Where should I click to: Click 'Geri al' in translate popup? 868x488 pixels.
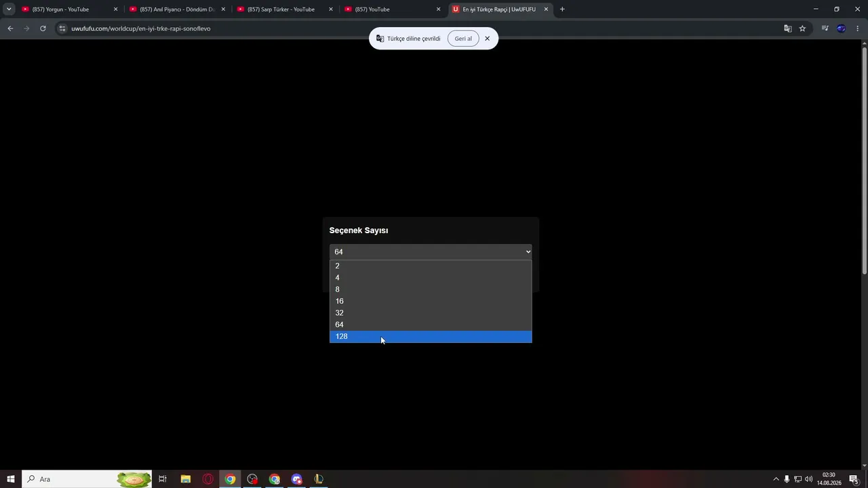463,39
